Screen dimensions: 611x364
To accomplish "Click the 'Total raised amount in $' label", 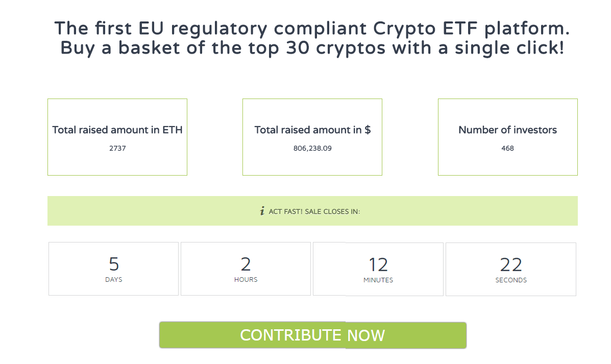I will coord(312,130).
